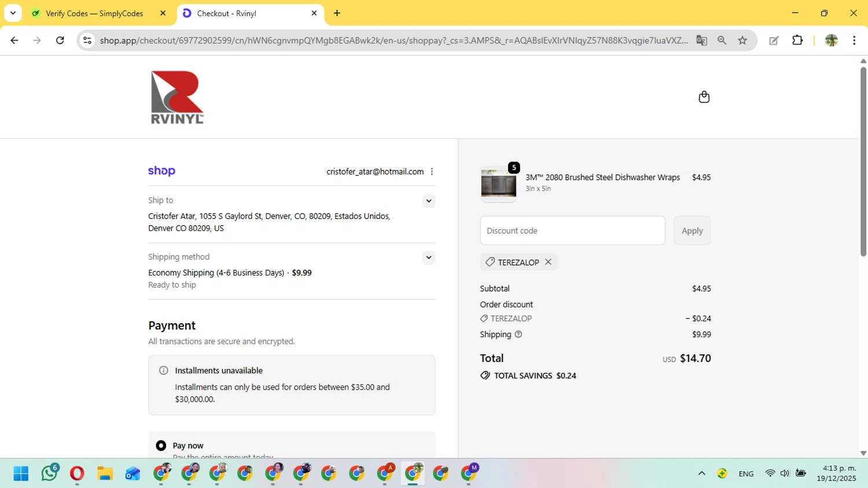The image size is (868, 488).
Task: Open File Explorer from the taskbar
Action: [105, 474]
